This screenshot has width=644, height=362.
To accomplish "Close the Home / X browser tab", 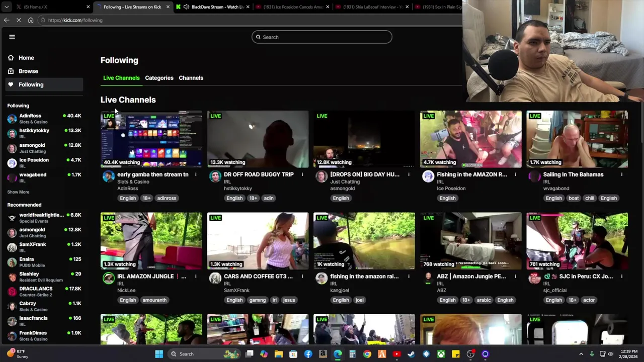I will tap(88, 7).
